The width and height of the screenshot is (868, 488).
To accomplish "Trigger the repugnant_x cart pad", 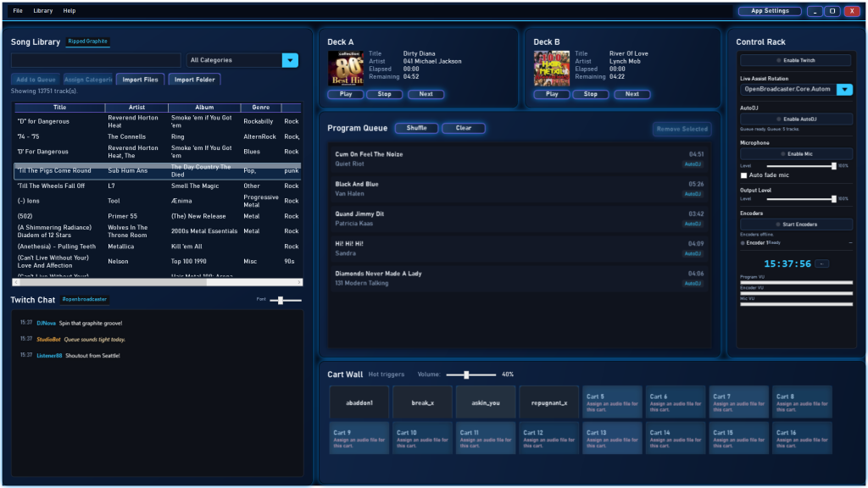I will point(548,402).
